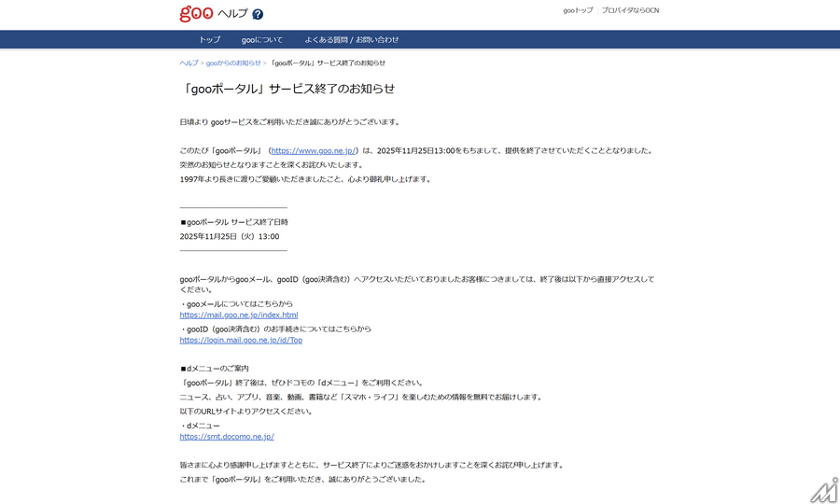The height and width of the screenshot is (504, 840).
Task: Select トップ in the navigation bar
Action: pos(209,40)
